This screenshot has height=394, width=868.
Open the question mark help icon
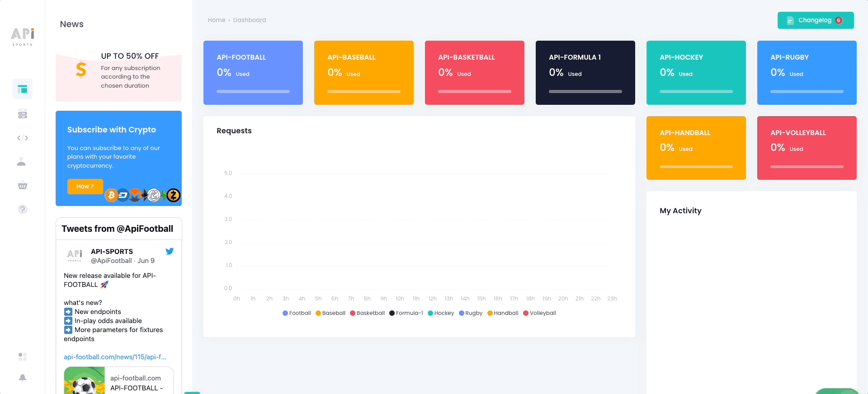[23, 209]
